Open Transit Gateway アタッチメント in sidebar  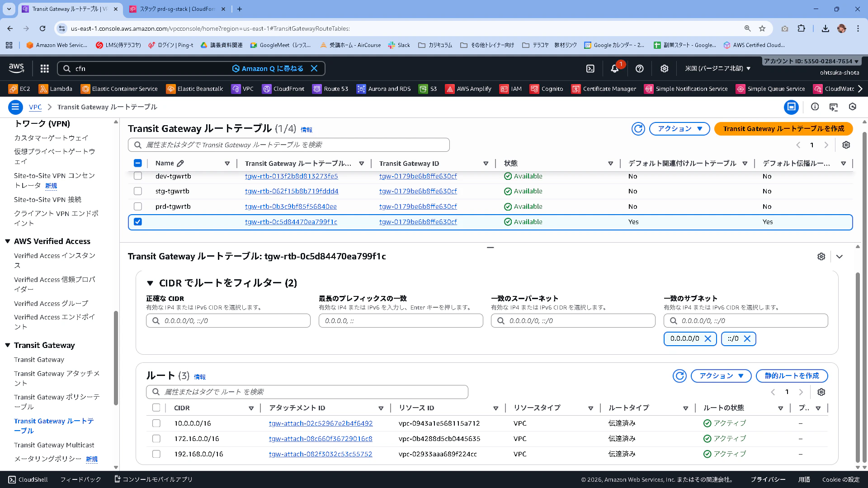click(57, 378)
